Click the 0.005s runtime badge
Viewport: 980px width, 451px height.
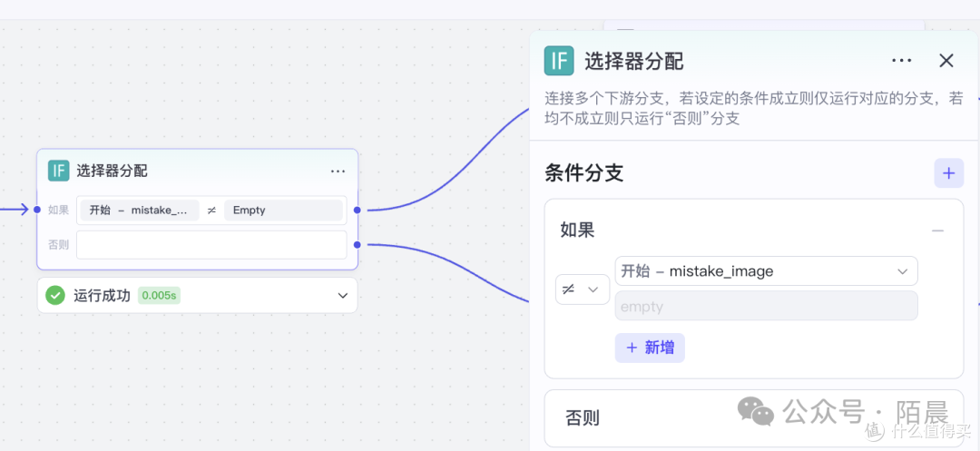tap(159, 296)
